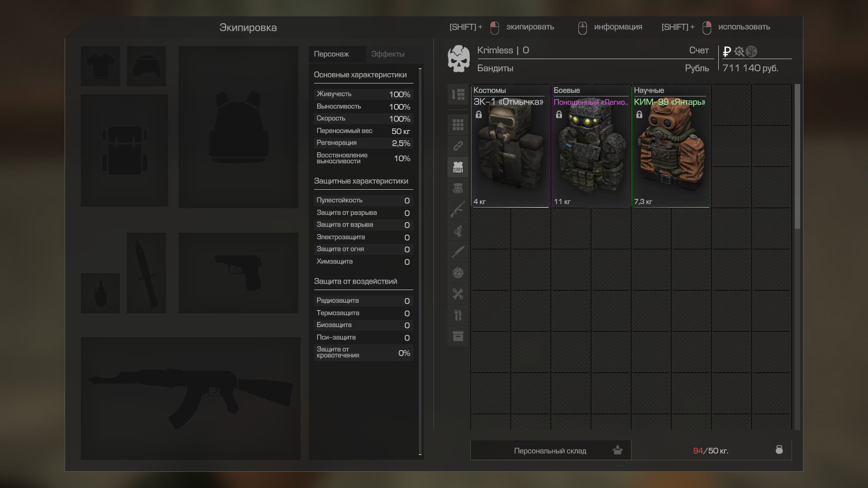Click the Бандиты faction label

pyautogui.click(x=495, y=68)
